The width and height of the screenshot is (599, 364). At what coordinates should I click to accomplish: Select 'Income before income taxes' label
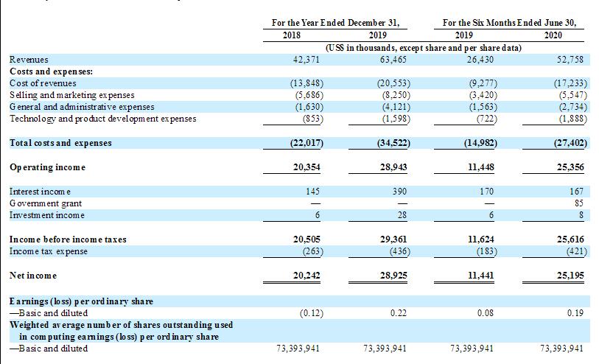68,239
